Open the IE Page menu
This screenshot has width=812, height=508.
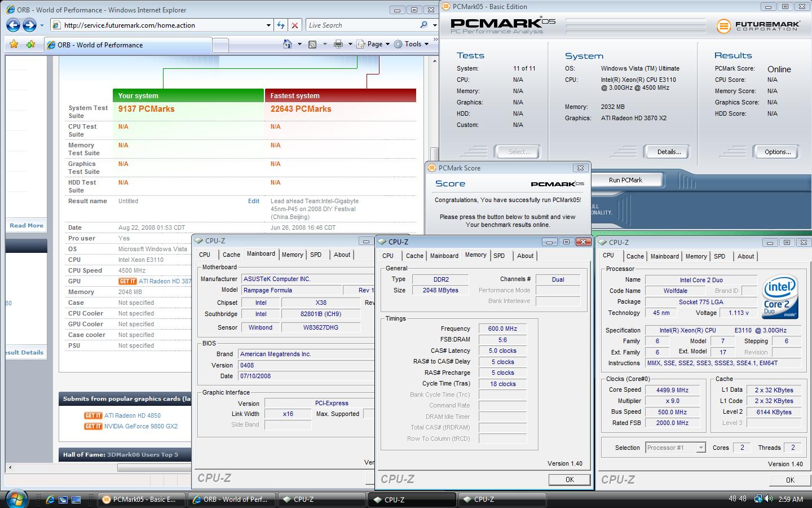374,44
